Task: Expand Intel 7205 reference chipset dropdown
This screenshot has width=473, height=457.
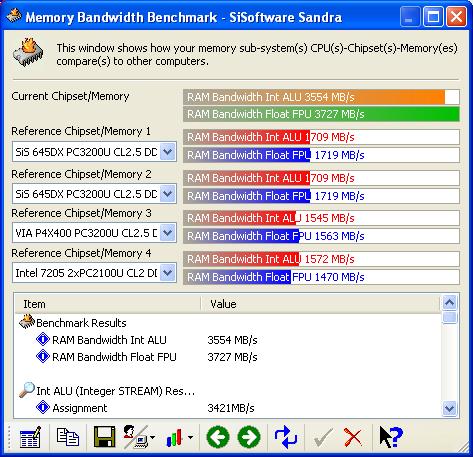Action: [x=168, y=273]
